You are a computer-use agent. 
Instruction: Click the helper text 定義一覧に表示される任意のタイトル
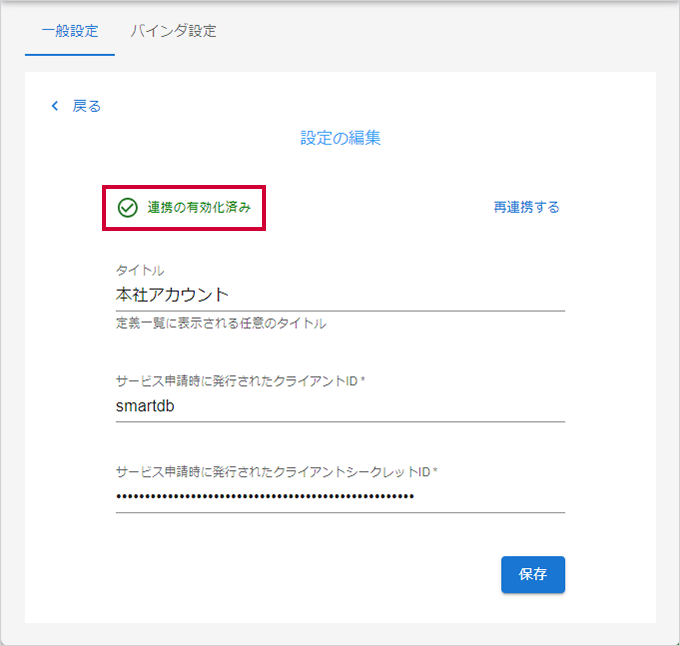[x=221, y=324]
